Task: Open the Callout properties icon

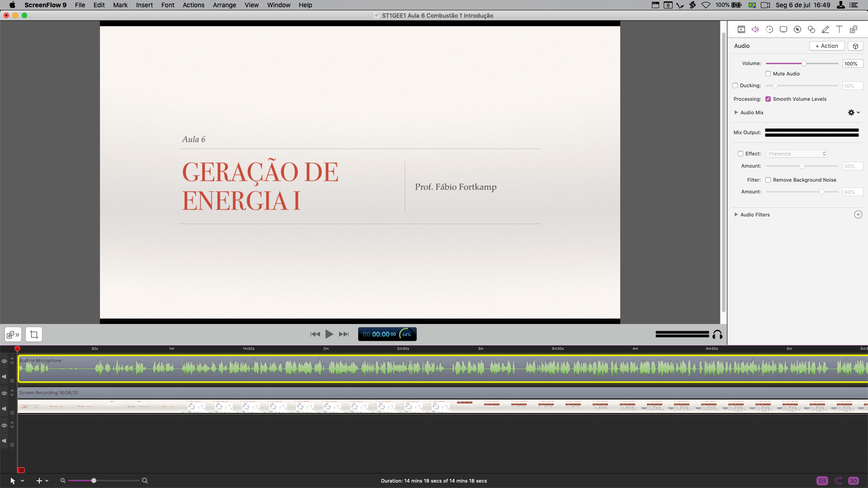Action: tap(797, 29)
